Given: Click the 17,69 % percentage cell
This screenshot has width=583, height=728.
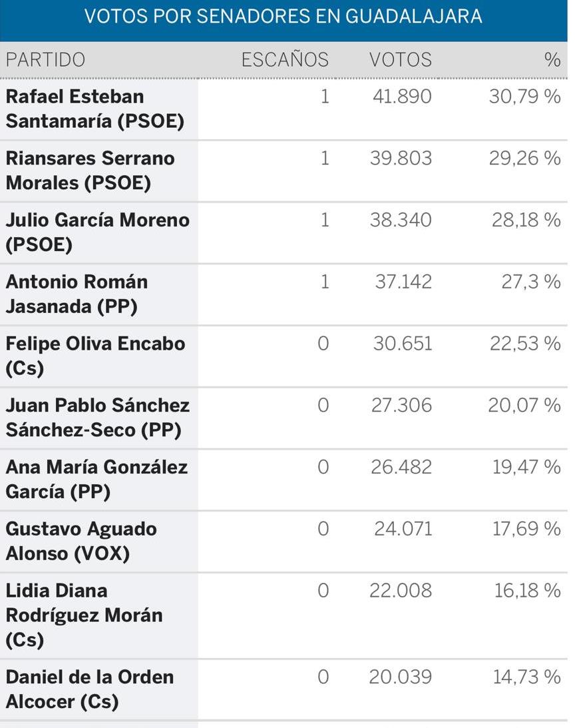Looking at the screenshot, I should pos(526,529).
